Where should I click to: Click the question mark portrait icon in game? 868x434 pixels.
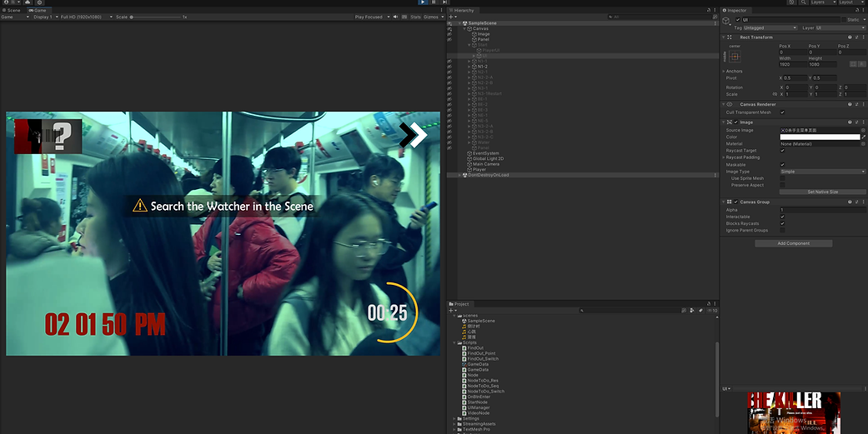[48, 136]
